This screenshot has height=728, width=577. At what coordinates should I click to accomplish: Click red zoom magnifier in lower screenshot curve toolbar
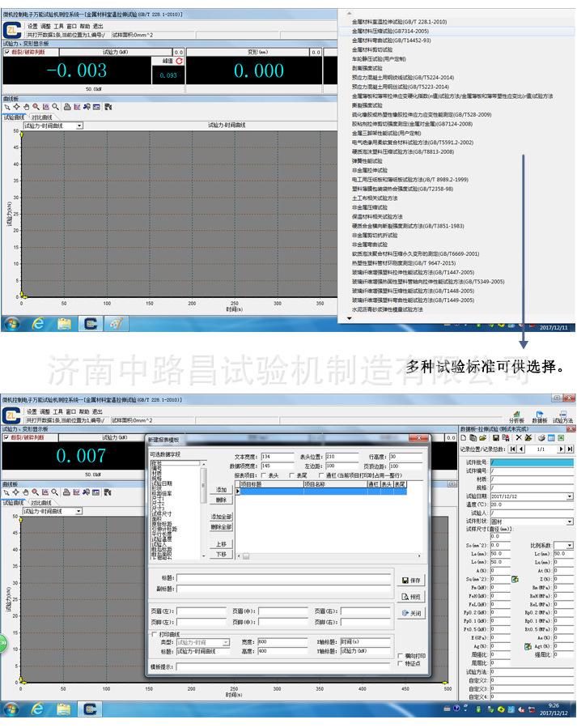[x=36, y=492]
